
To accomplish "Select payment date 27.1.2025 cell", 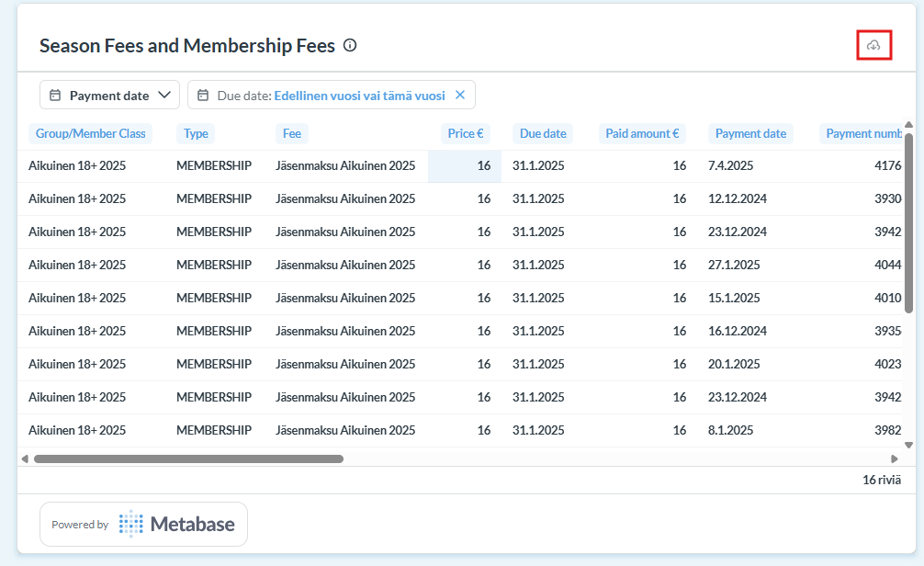I will pos(734,265).
